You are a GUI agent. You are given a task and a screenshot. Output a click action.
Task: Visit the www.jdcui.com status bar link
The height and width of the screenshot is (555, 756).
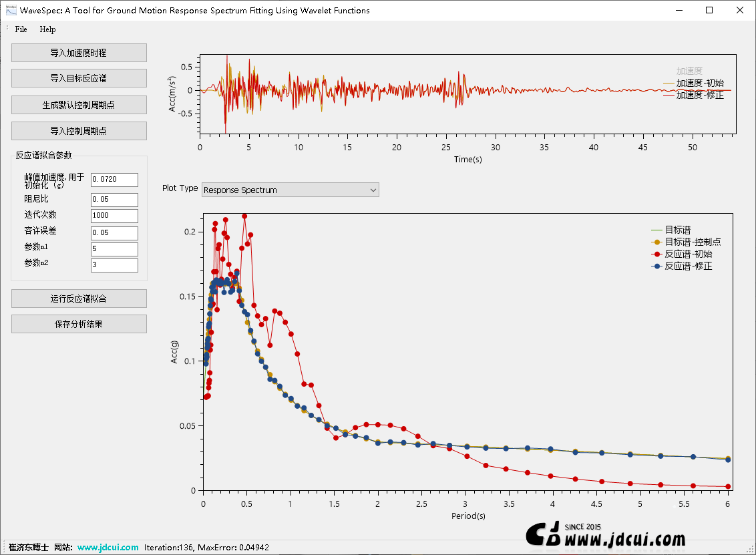(x=108, y=547)
